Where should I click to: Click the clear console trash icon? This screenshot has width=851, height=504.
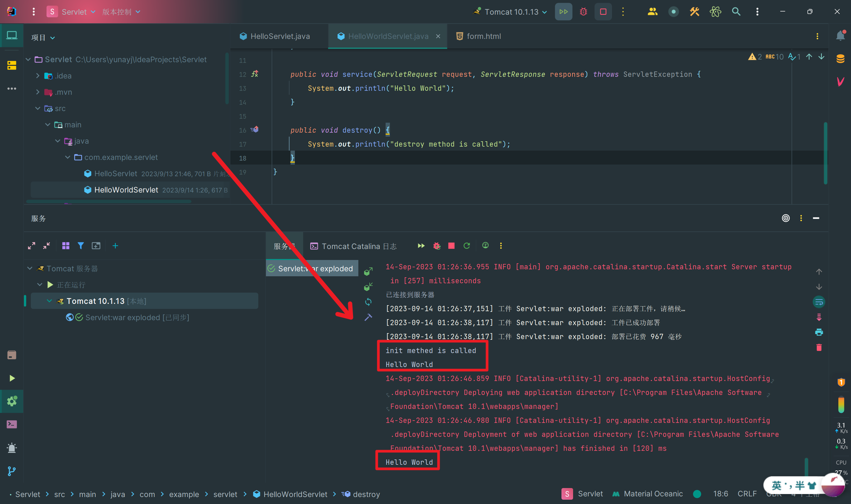[819, 347]
